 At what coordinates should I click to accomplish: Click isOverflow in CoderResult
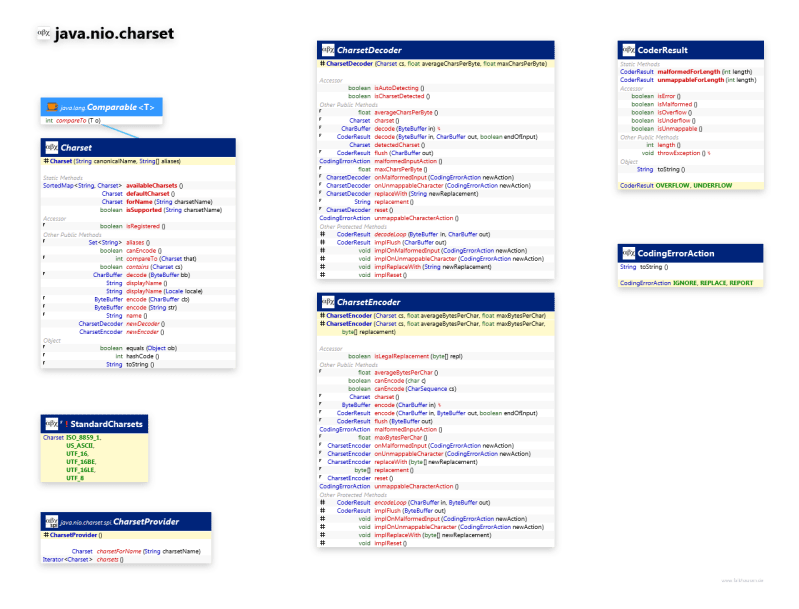[x=672, y=113]
